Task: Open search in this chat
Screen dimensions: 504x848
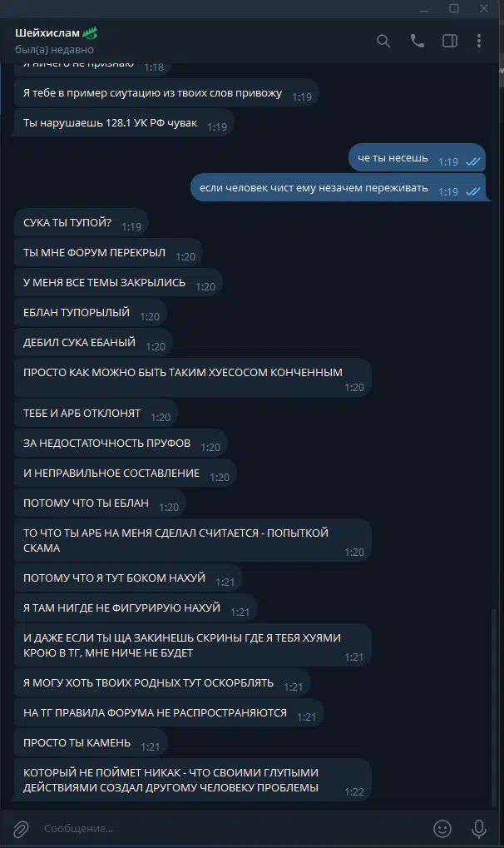Action: (383, 41)
